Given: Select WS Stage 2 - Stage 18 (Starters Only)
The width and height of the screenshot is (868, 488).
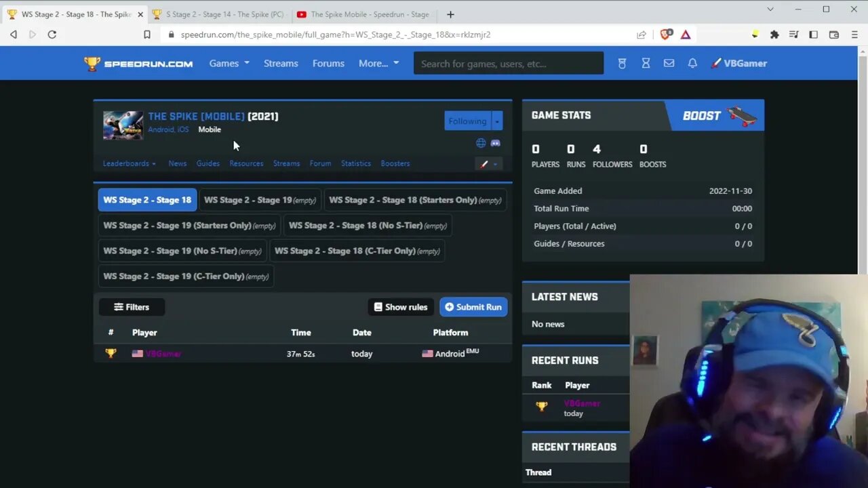Looking at the screenshot, I should [x=415, y=200].
